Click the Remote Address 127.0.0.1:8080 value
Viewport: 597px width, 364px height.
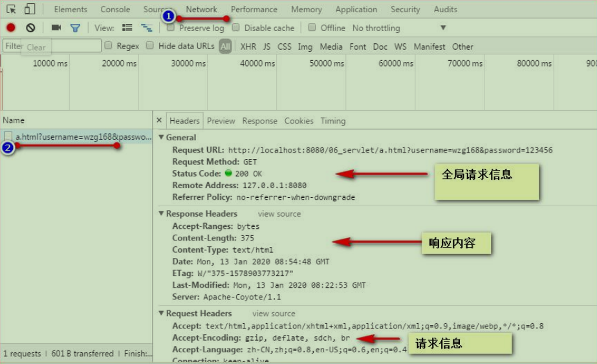pyautogui.click(x=274, y=186)
